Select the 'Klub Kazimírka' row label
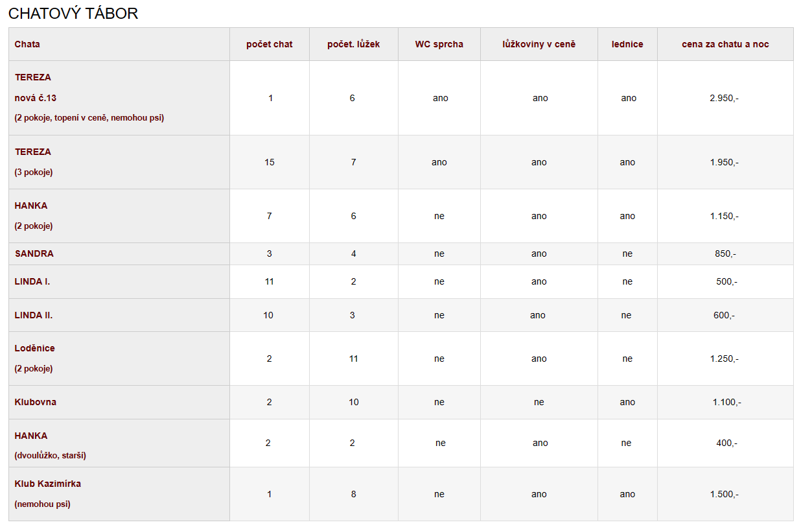 (x=48, y=484)
